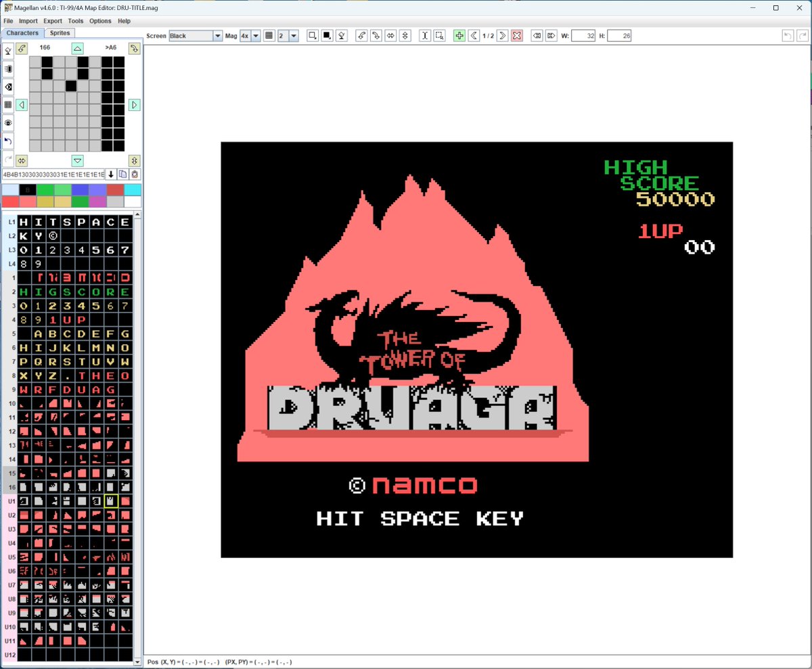The height and width of the screenshot is (669, 812).
Task: Select the filled rectangle draw tool
Action: point(328,36)
